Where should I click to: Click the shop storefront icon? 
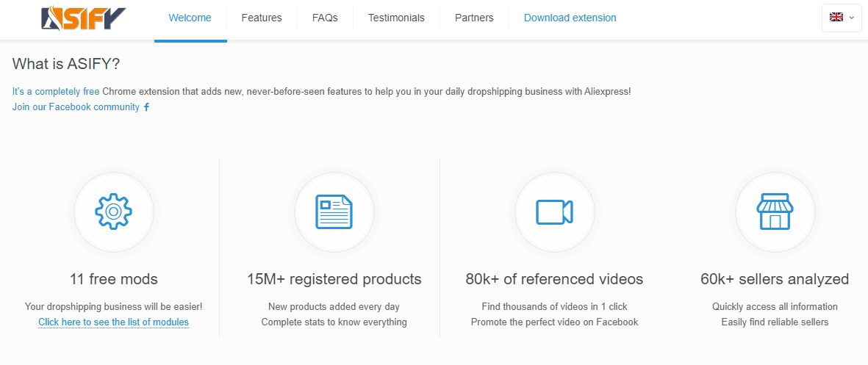pos(775,212)
